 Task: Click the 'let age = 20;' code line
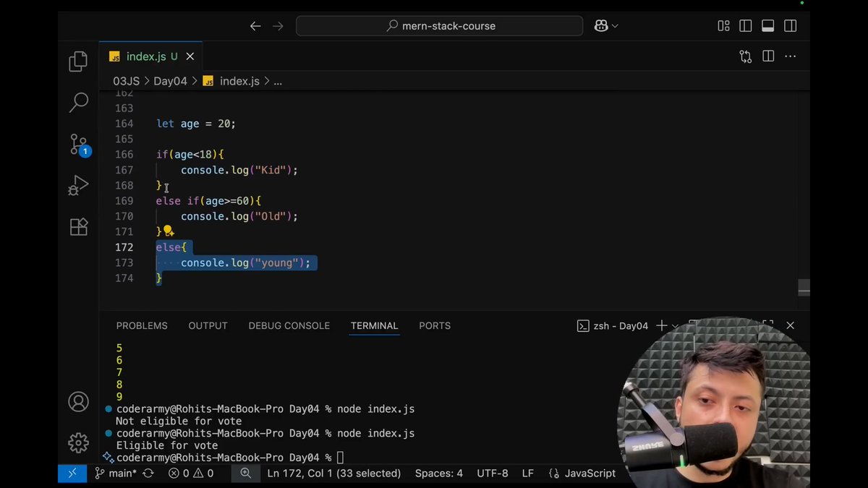[196, 124]
